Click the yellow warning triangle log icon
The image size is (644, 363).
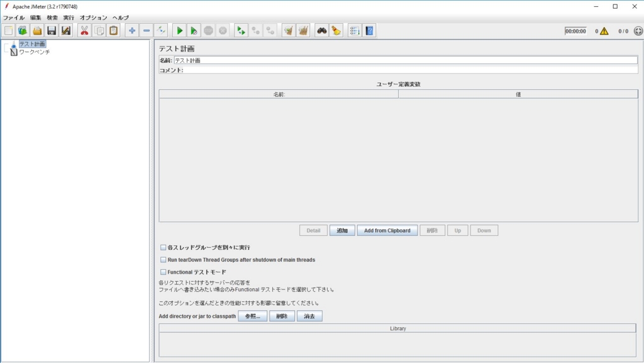click(x=604, y=31)
